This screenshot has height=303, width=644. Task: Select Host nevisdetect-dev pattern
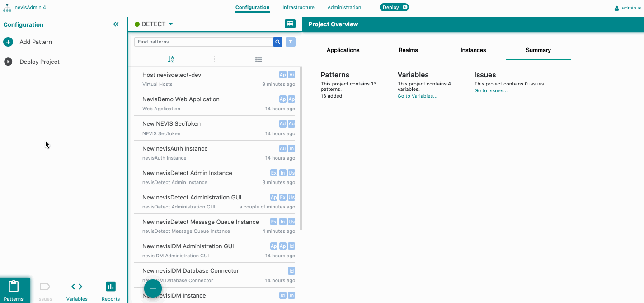215,79
